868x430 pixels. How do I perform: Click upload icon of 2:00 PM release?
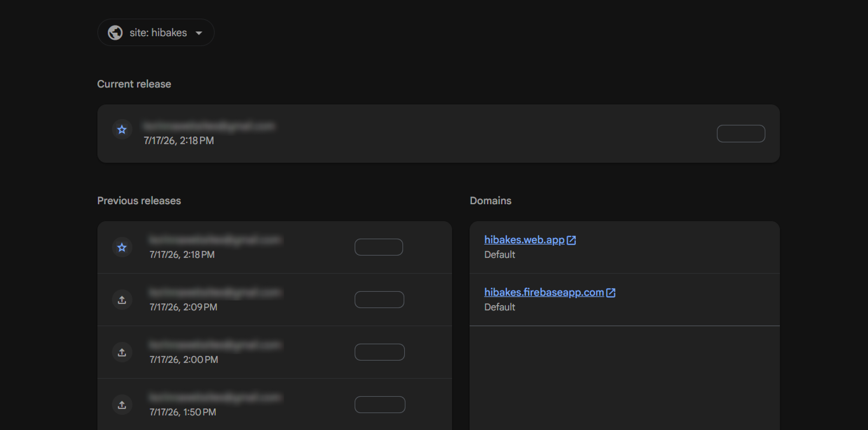[x=122, y=352]
